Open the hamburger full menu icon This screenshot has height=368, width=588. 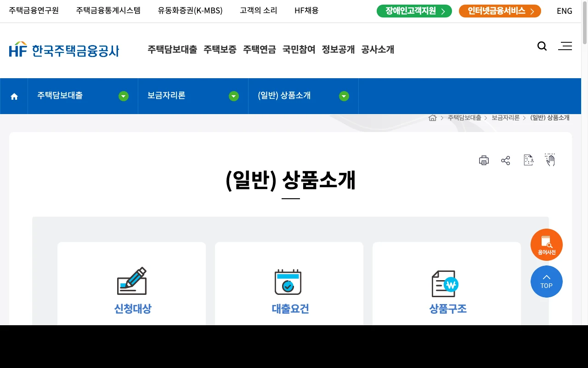pyautogui.click(x=565, y=46)
